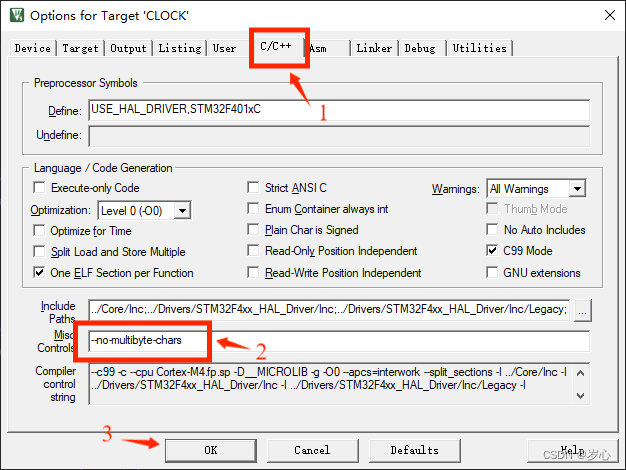Open the Linker tab
The width and height of the screenshot is (626, 470).
374,48
